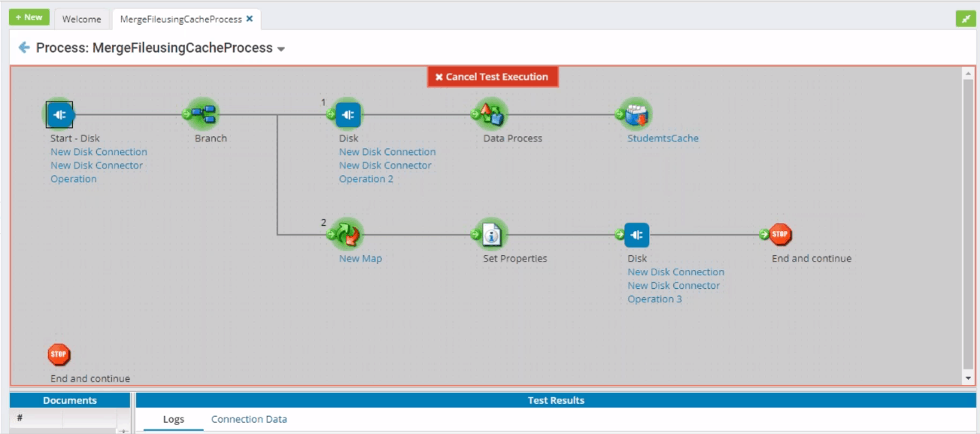
Task: Click the Data Process label
Action: (513, 138)
